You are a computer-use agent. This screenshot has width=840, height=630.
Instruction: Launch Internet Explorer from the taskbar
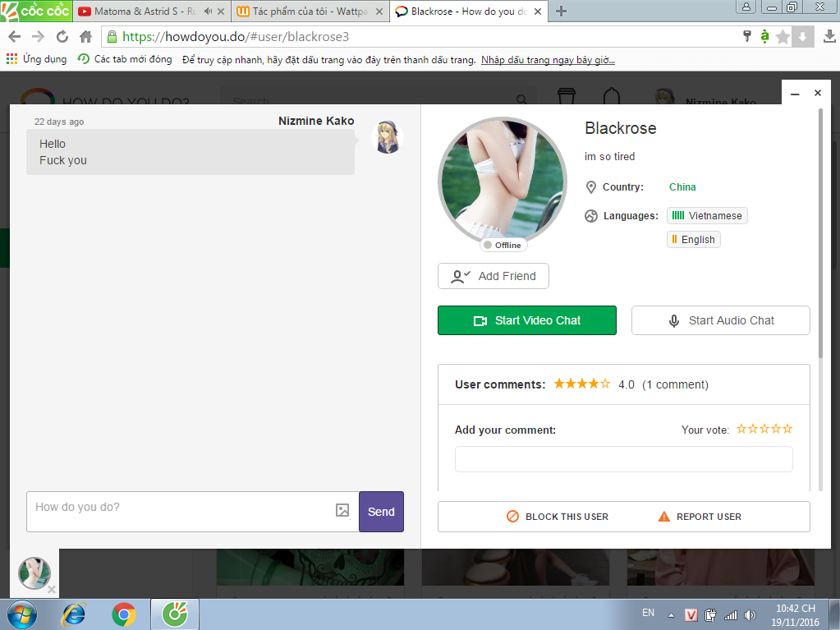click(x=75, y=614)
